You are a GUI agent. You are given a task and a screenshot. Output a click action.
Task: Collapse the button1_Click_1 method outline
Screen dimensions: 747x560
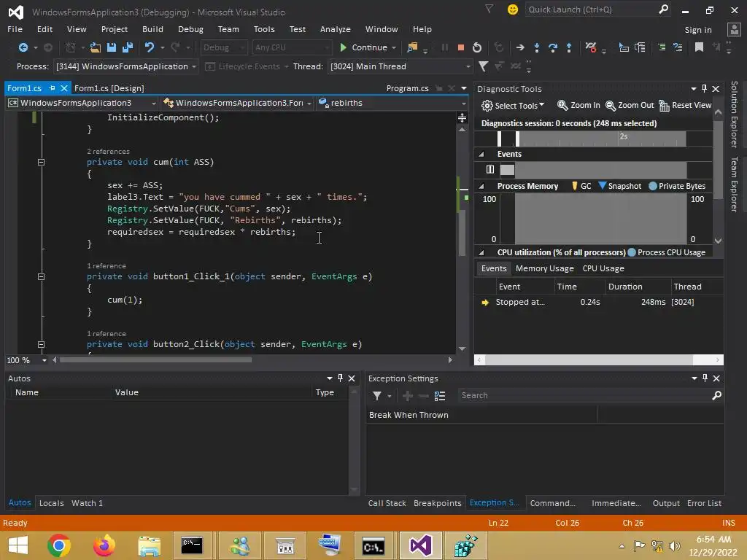point(41,276)
